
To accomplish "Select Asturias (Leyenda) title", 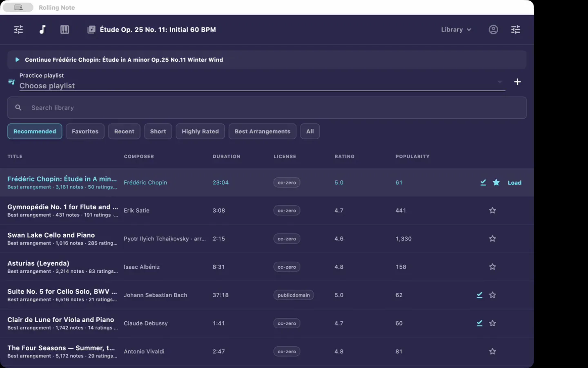I will point(38,263).
